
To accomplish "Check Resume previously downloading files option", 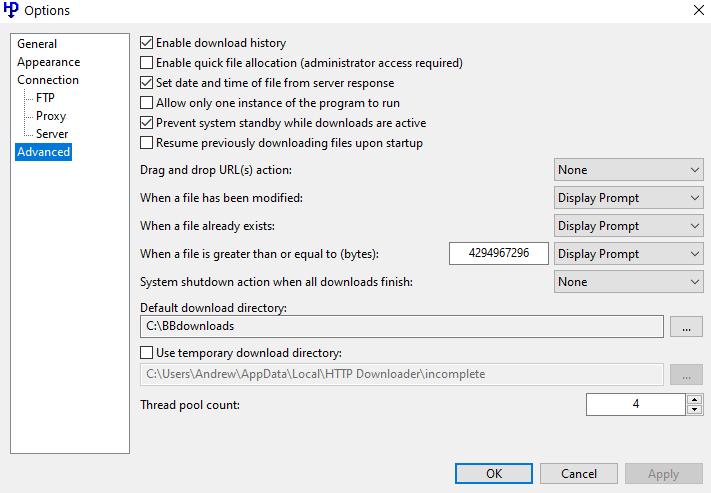I will coord(147,143).
